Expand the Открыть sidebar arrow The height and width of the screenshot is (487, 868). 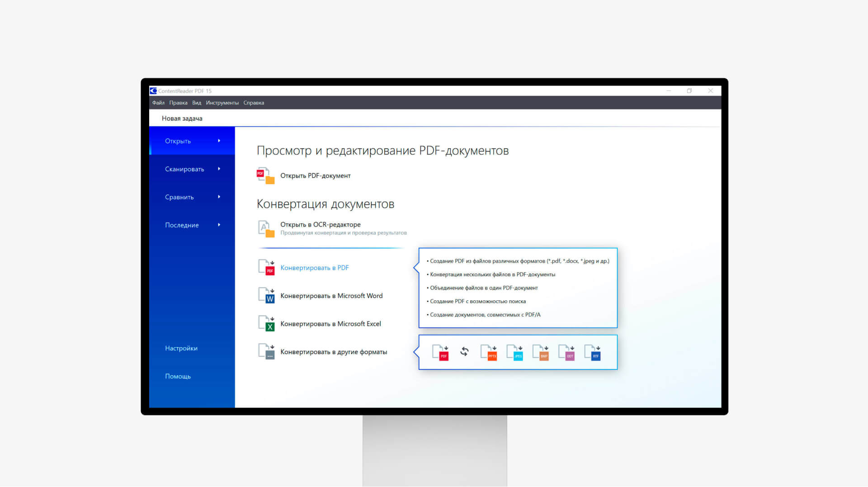coord(219,141)
